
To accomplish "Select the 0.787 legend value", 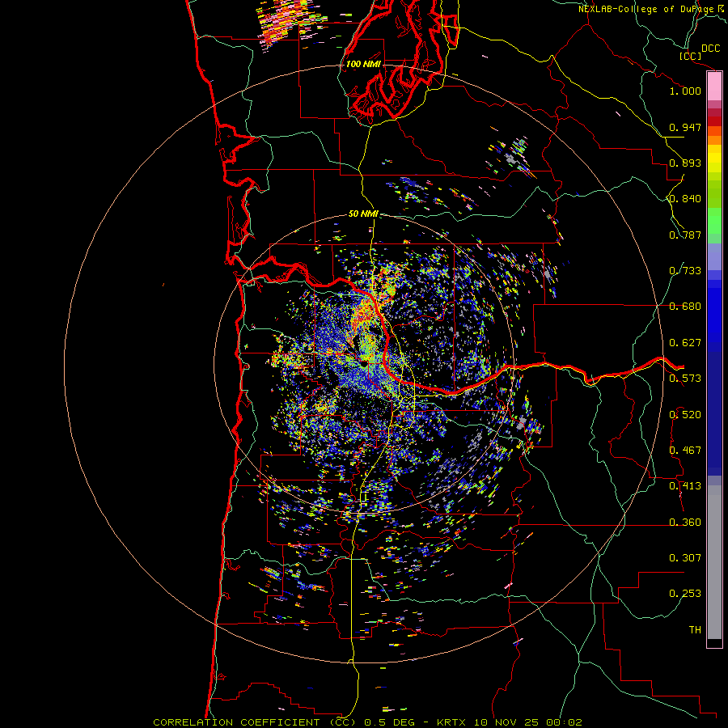I will [685, 235].
